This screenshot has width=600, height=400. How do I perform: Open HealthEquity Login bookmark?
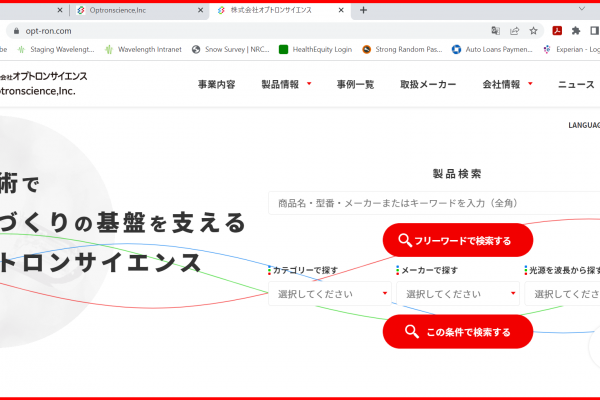coord(315,49)
